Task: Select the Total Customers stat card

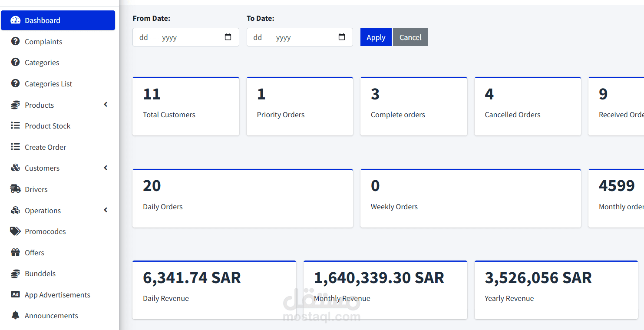Action: pos(185,106)
